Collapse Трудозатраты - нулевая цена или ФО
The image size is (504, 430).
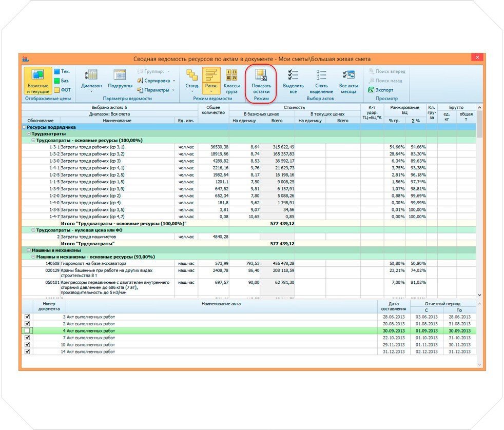point(33,230)
